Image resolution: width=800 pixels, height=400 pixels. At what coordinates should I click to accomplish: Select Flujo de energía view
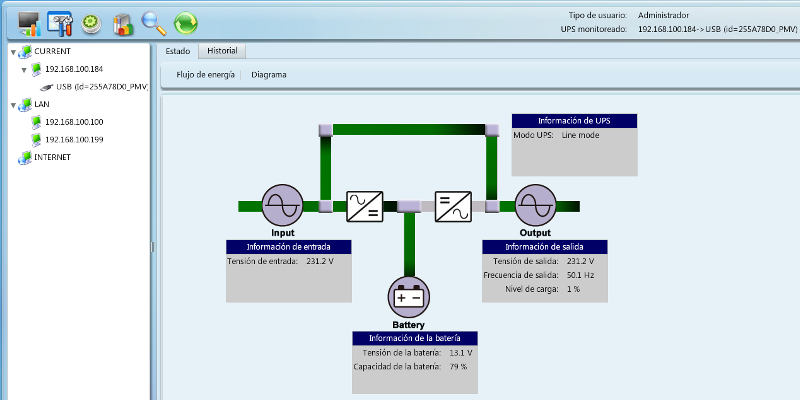[x=206, y=74]
